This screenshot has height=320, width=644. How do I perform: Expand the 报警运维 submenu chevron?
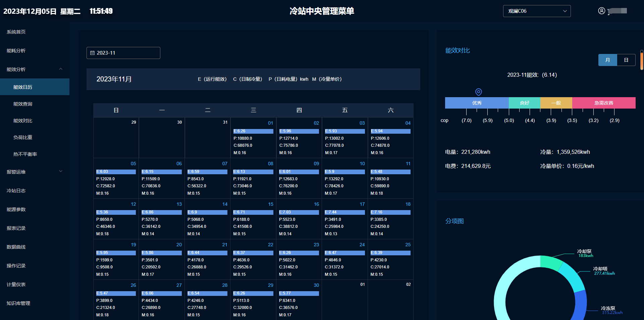click(61, 172)
